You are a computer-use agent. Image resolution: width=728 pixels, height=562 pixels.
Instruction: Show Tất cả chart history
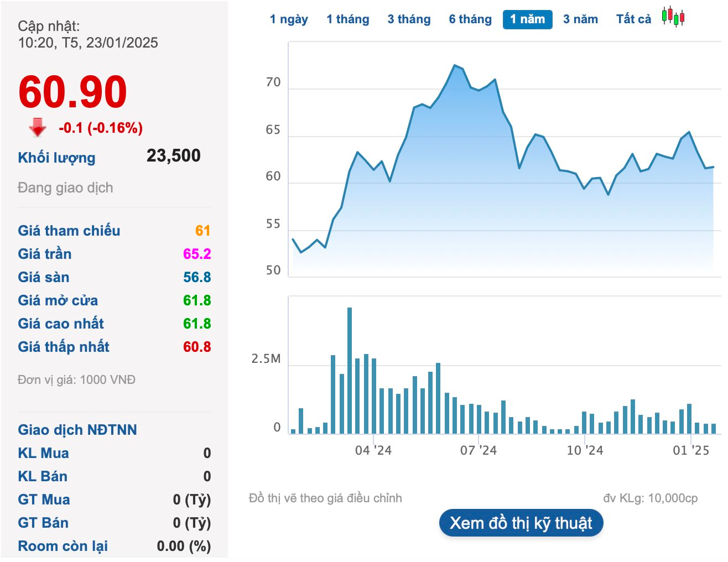[633, 19]
